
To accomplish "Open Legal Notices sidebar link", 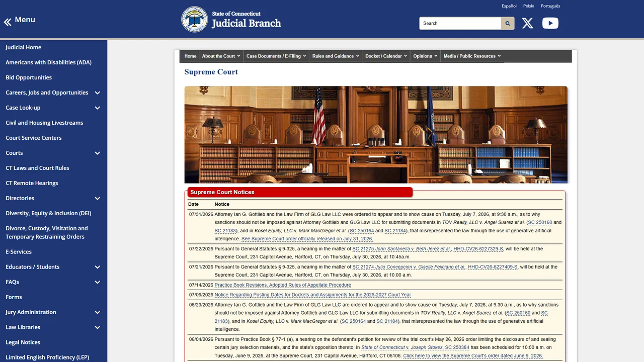I will click(23, 342).
